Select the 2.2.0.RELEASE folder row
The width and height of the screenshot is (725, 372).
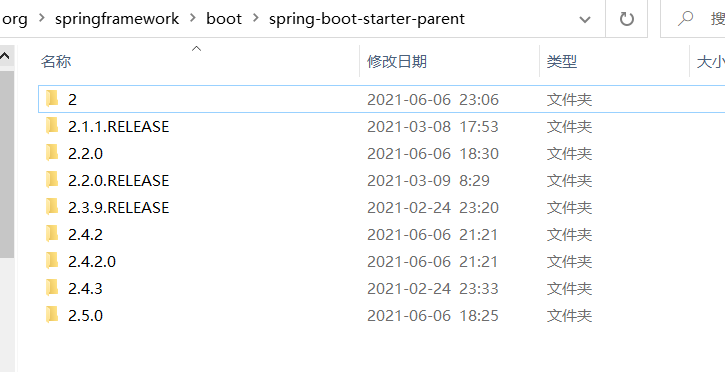point(381,180)
